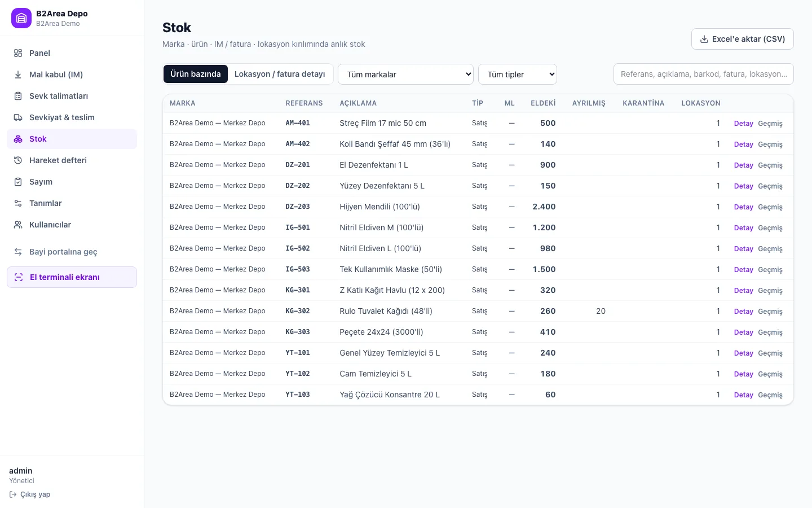The width and height of the screenshot is (812, 508).
Task: Click the Mal kabul download-arrow icon
Action: tap(18, 75)
